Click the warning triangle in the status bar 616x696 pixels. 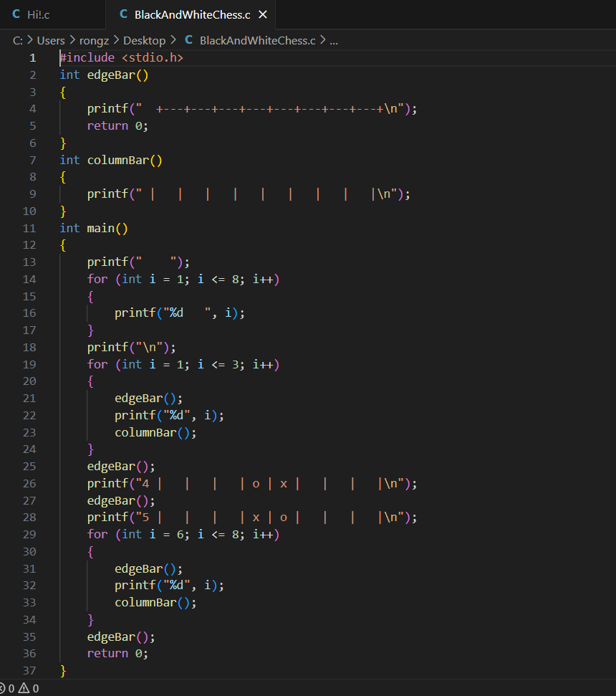tap(23, 689)
